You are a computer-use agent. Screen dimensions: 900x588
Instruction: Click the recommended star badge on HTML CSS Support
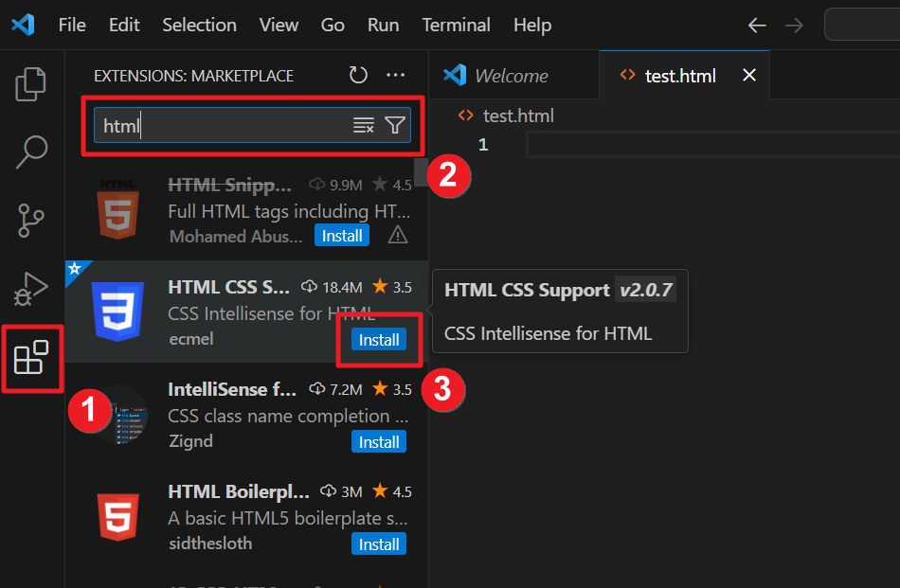point(75,269)
